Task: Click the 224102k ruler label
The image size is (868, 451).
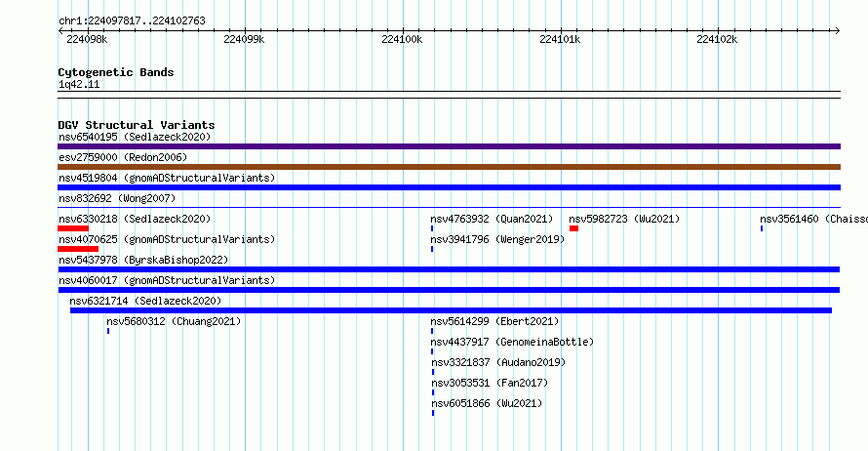Action: click(x=717, y=39)
